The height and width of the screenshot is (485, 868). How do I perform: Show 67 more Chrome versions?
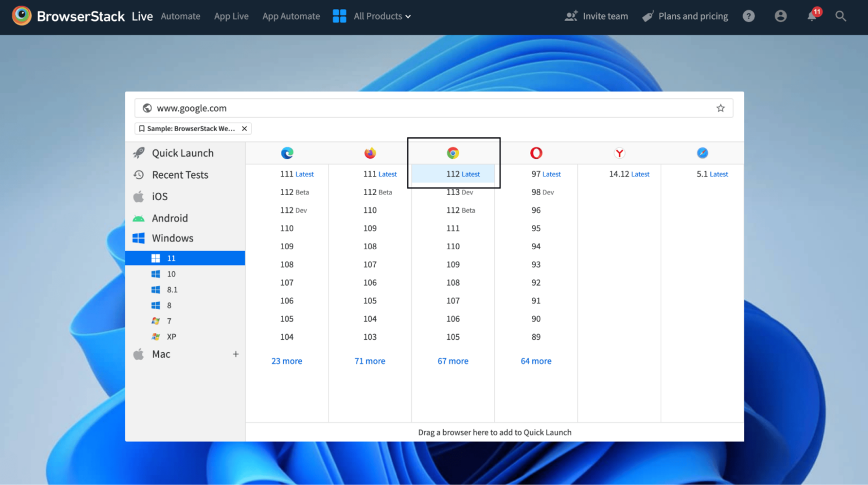click(453, 361)
